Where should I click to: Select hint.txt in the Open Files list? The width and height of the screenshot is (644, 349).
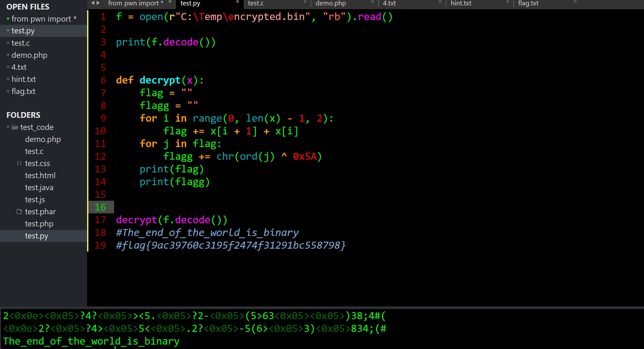pos(24,79)
